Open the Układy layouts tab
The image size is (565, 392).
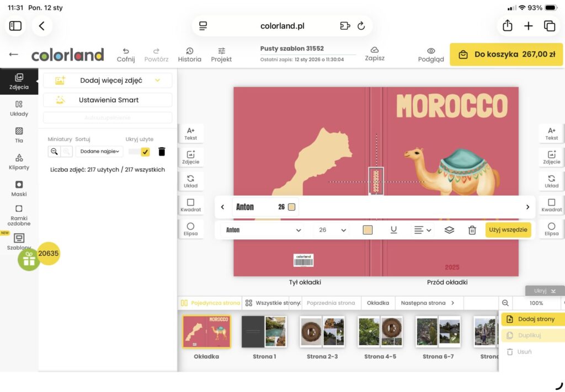[x=19, y=108]
